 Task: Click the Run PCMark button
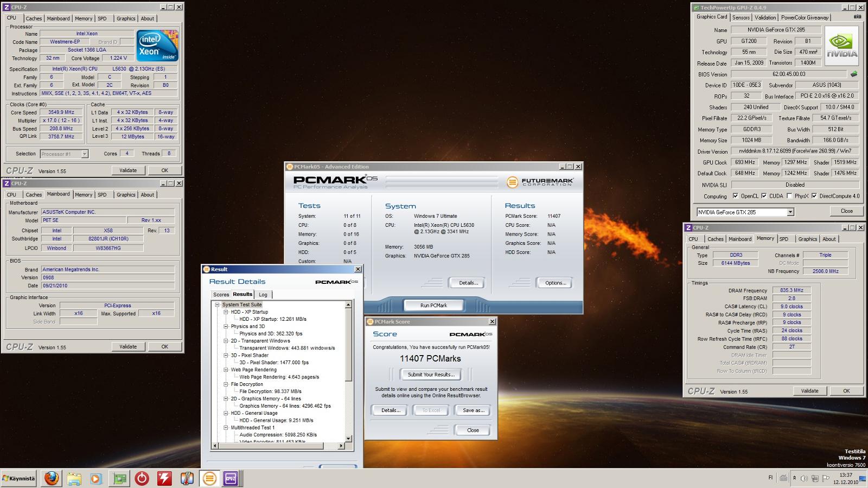click(x=434, y=305)
